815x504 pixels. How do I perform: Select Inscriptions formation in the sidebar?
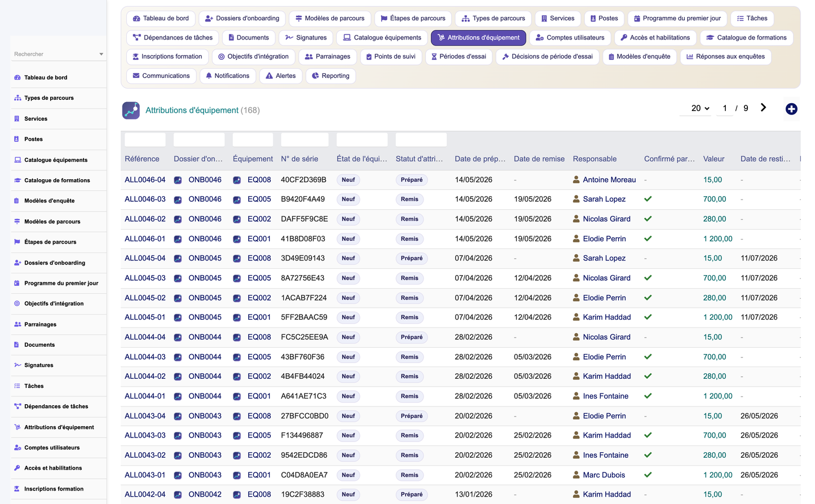(54, 489)
